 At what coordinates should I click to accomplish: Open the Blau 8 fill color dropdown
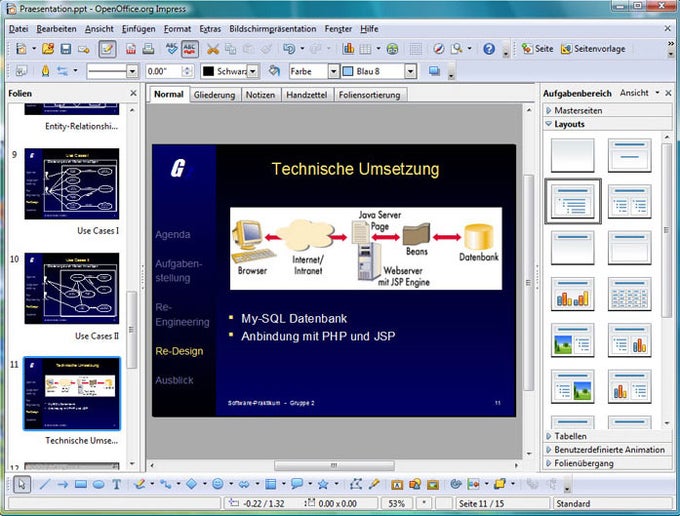(410, 71)
